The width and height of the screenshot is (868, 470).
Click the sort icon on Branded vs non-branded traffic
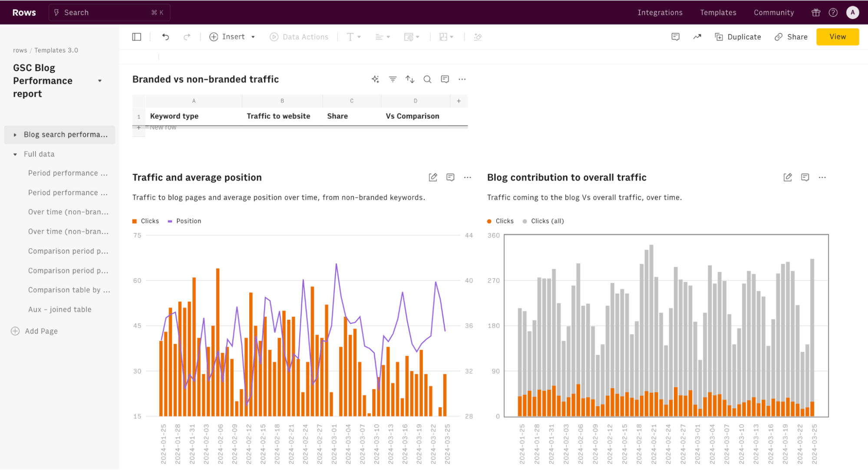409,79
